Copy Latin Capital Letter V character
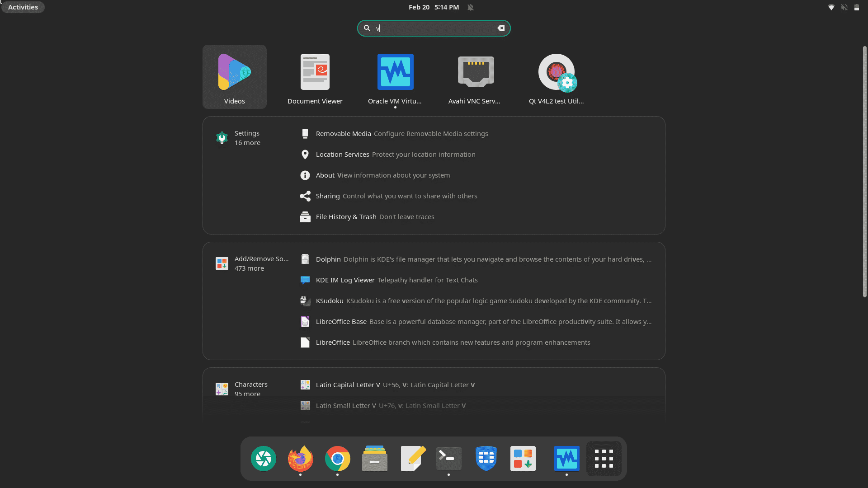 (476, 385)
